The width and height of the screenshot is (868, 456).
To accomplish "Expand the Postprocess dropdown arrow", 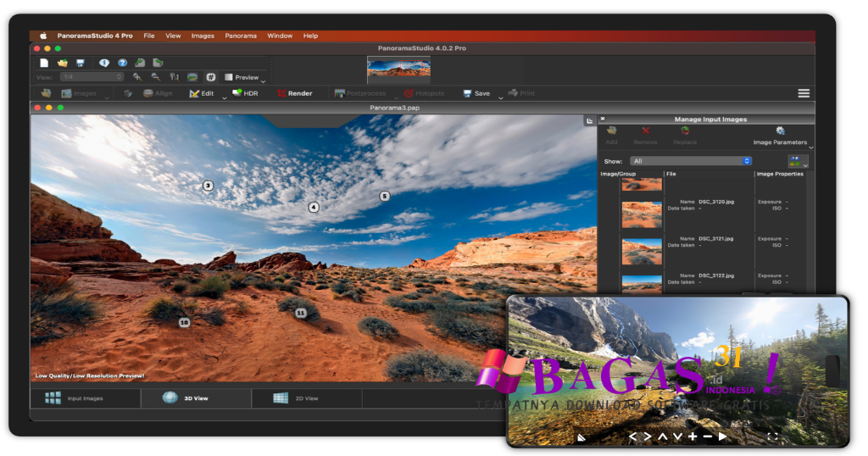I will 396,97.
